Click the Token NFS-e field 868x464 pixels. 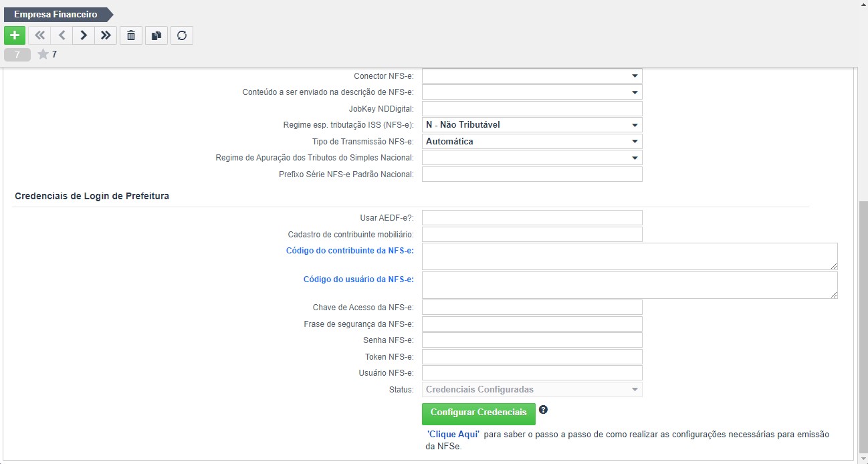point(532,357)
